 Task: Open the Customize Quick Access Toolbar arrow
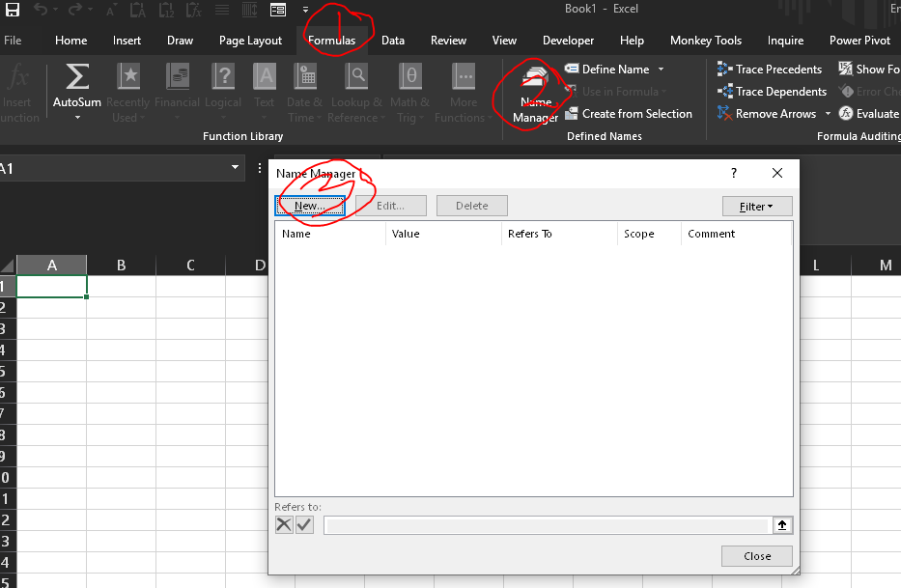pos(305,10)
